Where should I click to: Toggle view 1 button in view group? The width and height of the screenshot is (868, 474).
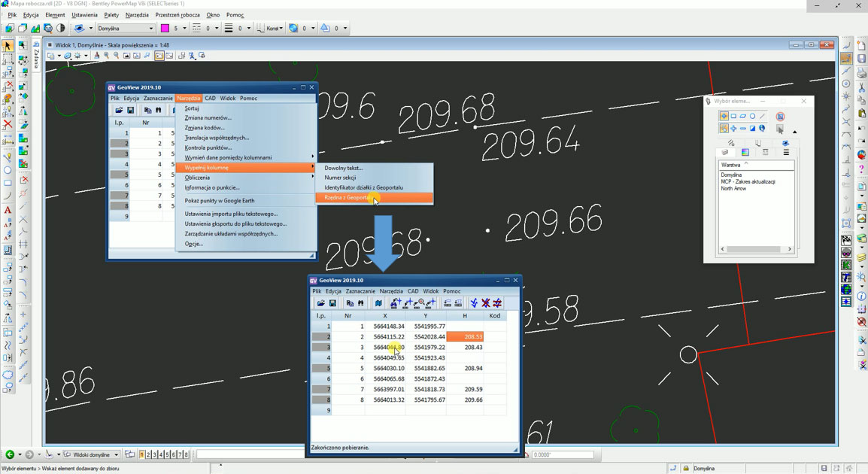tap(142, 454)
